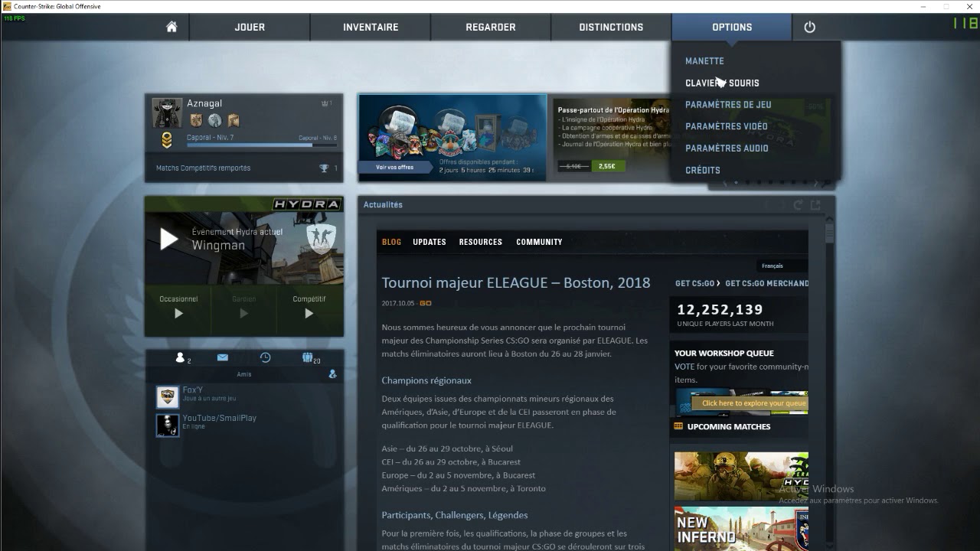980x551 pixels.
Task: Switch to the COMMUNITY tab
Action: pos(539,242)
